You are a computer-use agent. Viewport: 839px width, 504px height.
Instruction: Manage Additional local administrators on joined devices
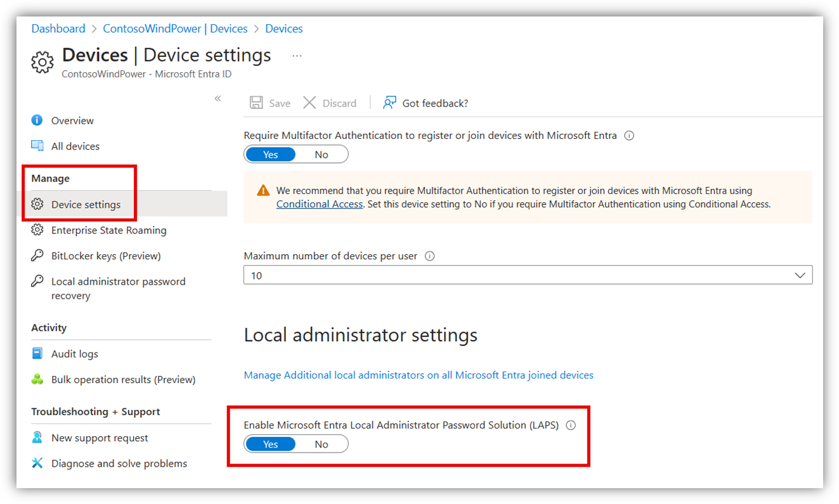click(x=419, y=375)
